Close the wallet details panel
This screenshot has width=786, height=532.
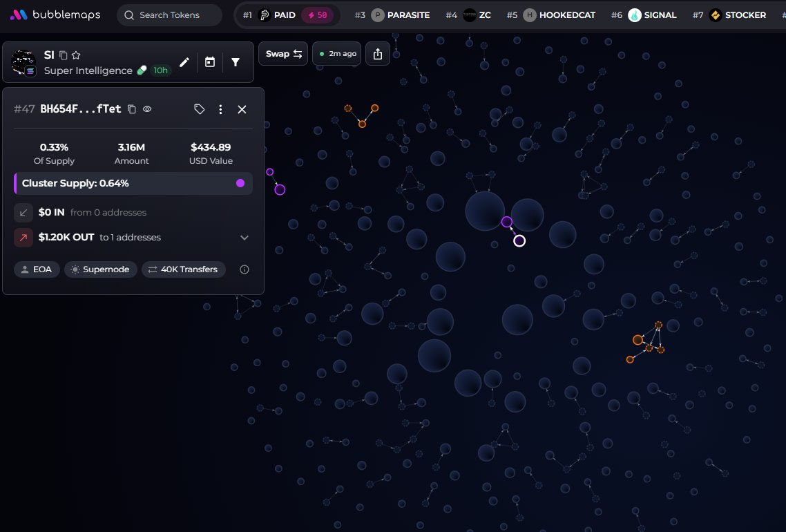coord(242,109)
